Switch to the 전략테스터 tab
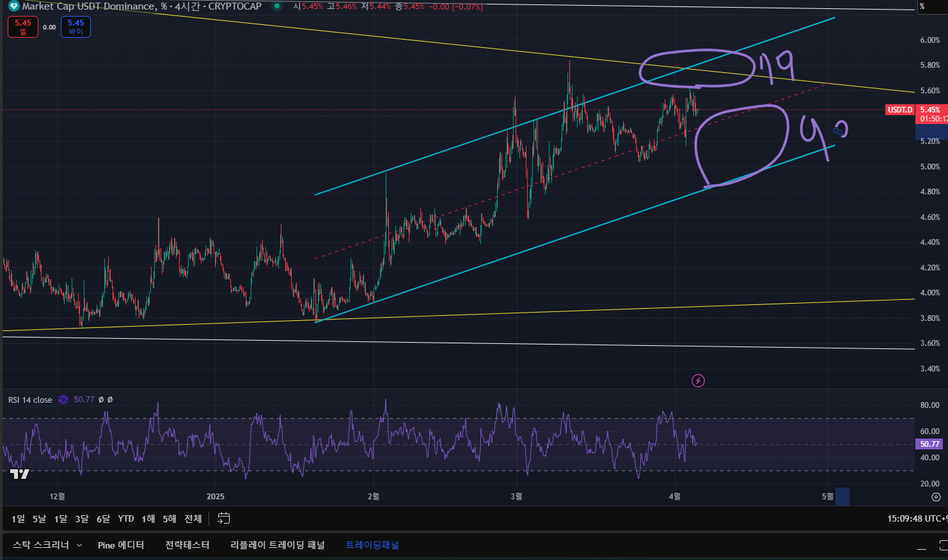Image resolution: width=948 pixels, height=560 pixels. coord(187,545)
